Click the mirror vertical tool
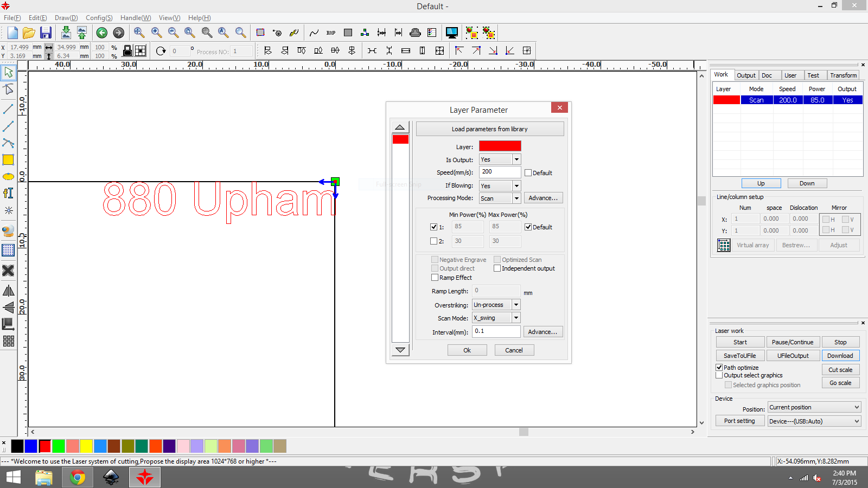Screen dimensions: 868x488 9,307
